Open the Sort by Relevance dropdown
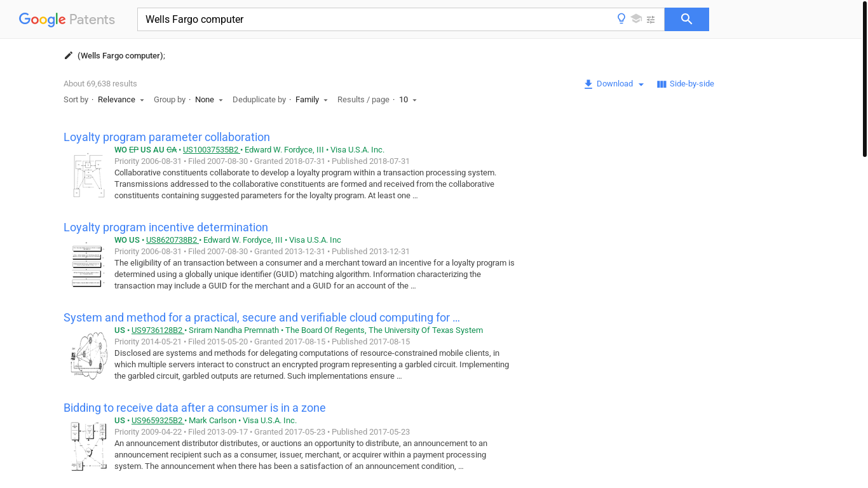The height and width of the screenshot is (488, 868). (121, 100)
